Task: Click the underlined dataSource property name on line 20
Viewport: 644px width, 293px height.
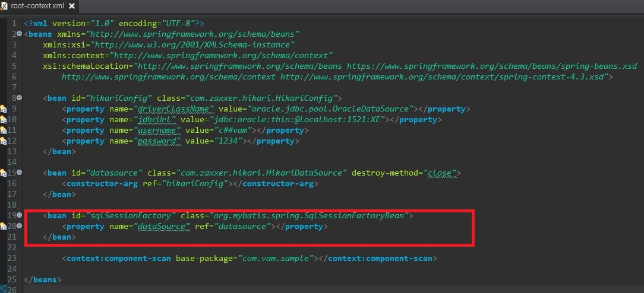Action: click(x=165, y=226)
